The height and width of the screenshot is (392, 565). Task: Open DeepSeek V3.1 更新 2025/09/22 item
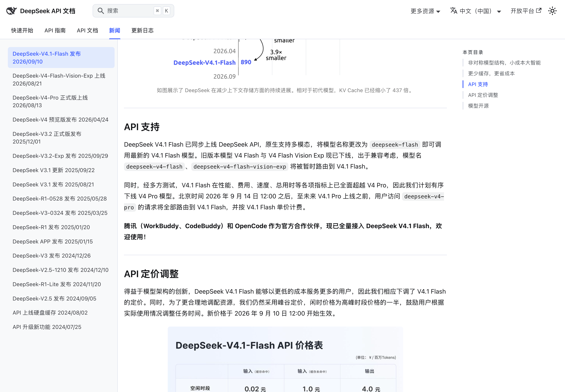[x=61, y=170]
